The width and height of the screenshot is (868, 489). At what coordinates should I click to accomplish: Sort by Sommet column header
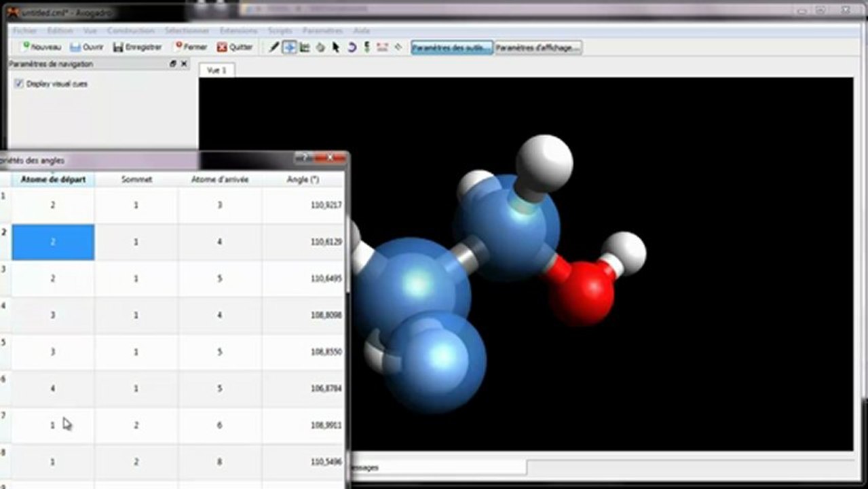pyautogui.click(x=136, y=179)
